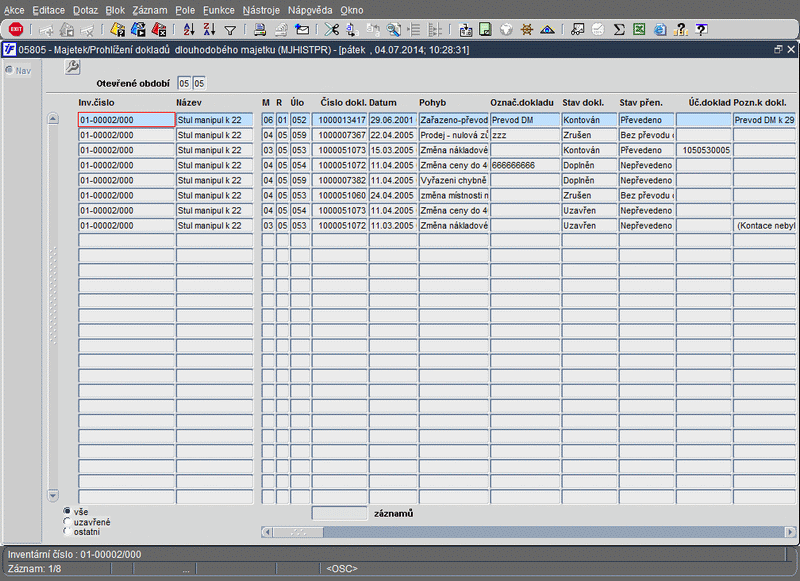800x581 pixels.
Task: Open the Nástroje menu
Action: pyautogui.click(x=261, y=10)
